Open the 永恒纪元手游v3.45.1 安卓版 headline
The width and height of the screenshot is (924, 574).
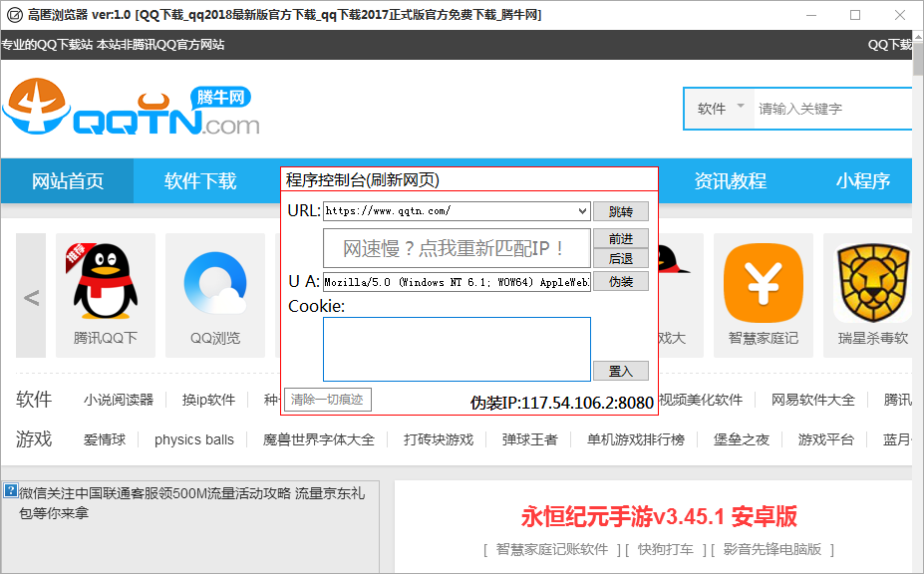(659, 516)
